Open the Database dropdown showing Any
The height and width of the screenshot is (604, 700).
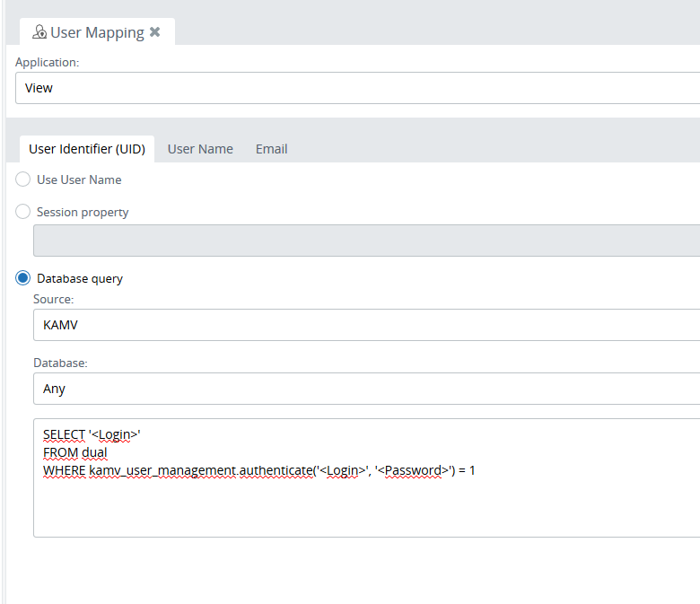(x=359, y=389)
